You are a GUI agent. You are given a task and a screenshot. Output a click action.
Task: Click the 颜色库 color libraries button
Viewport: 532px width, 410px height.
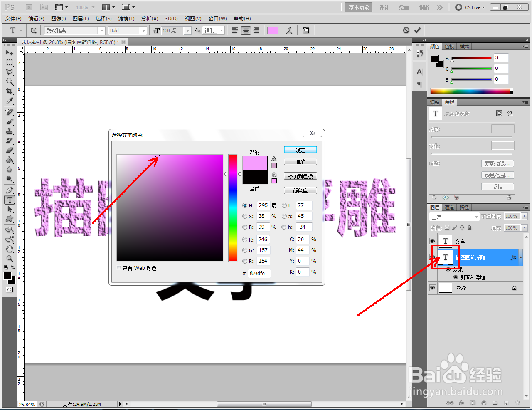[300, 191]
